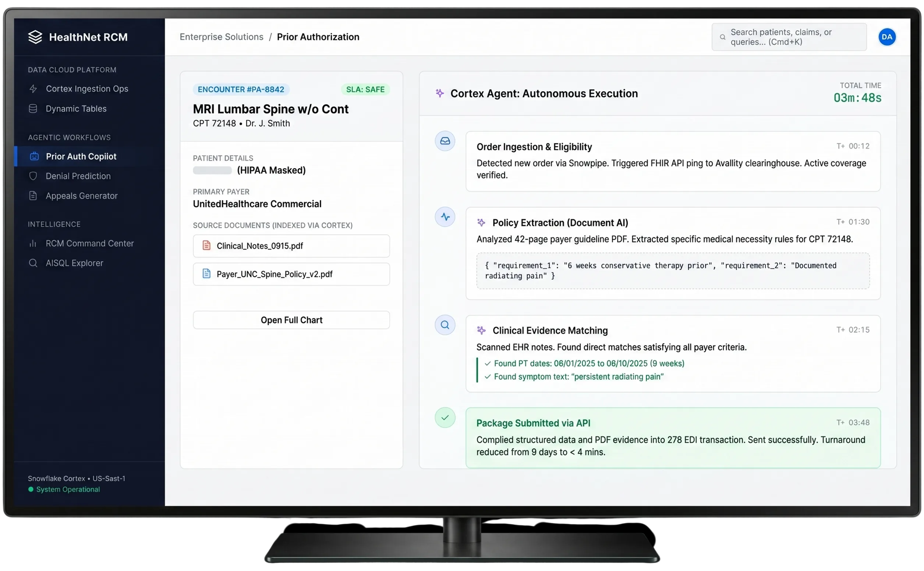924x571 pixels.
Task: Click the Prior Authorization breadcrumb
Action: pyautogui.click(x=318, y=37)
